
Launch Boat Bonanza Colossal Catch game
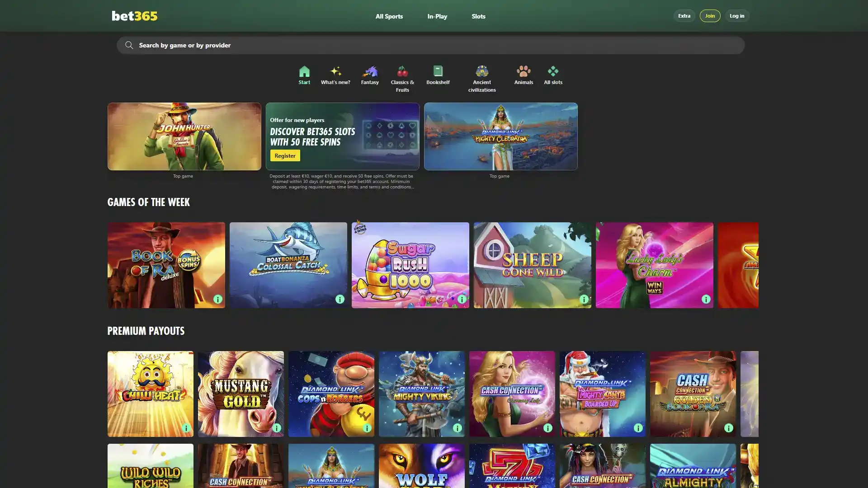(288, 265)
